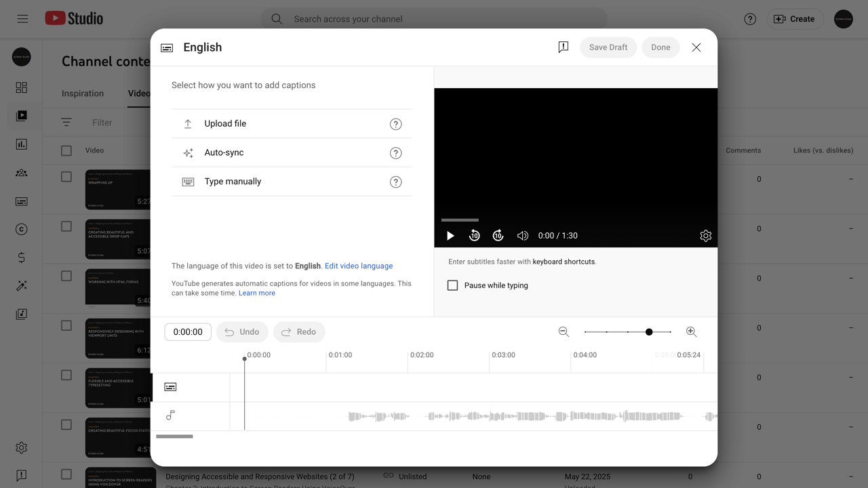Zoom out the timeline
The image size is (868, 488).
coord(564,331)
